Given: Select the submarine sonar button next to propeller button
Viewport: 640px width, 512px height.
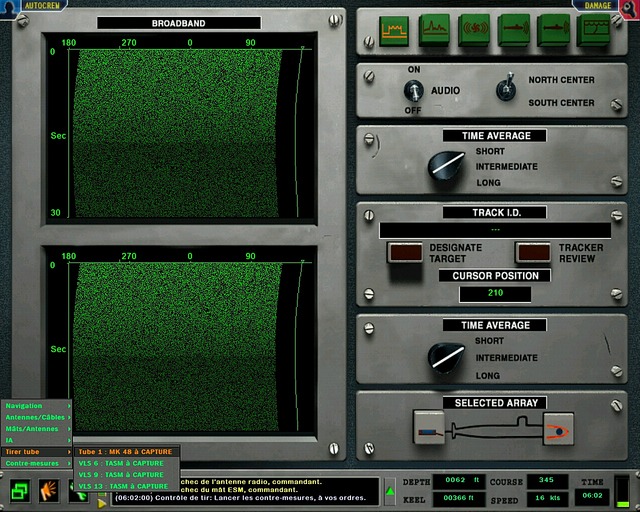Looking at the screenshot, I should pyautogui.click(x=514, y=29).
